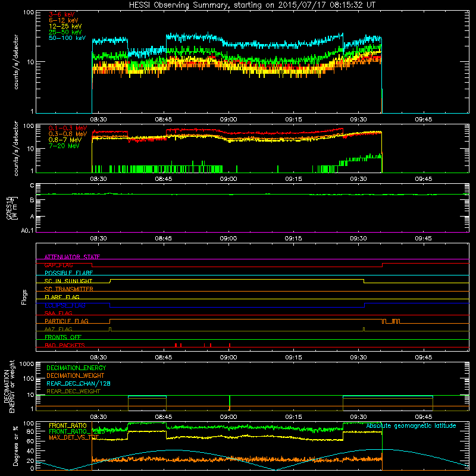This screenshot has height=476, width=476.
Task: Select the SC_TRANSMITTER flag label
Action: pos(69,289)
